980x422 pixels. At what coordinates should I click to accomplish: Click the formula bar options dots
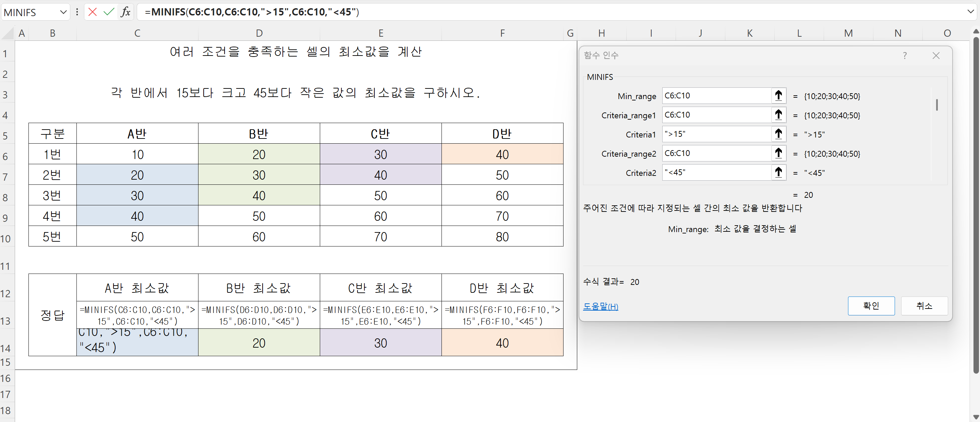click(x=77, y=12)
